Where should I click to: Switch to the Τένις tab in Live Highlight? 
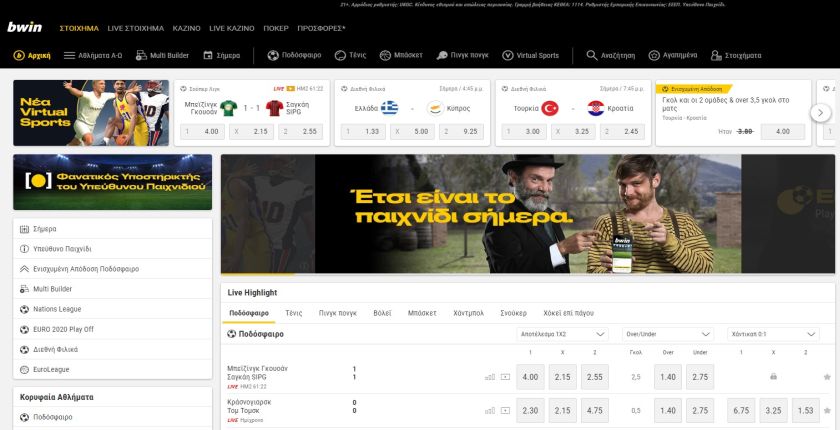[x=294, y=313]
